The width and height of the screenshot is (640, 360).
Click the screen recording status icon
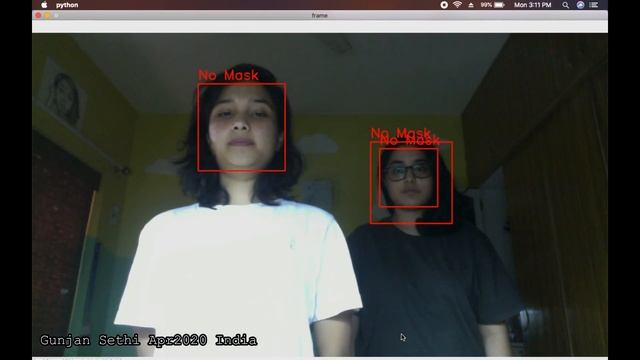[x=444, y=5]
